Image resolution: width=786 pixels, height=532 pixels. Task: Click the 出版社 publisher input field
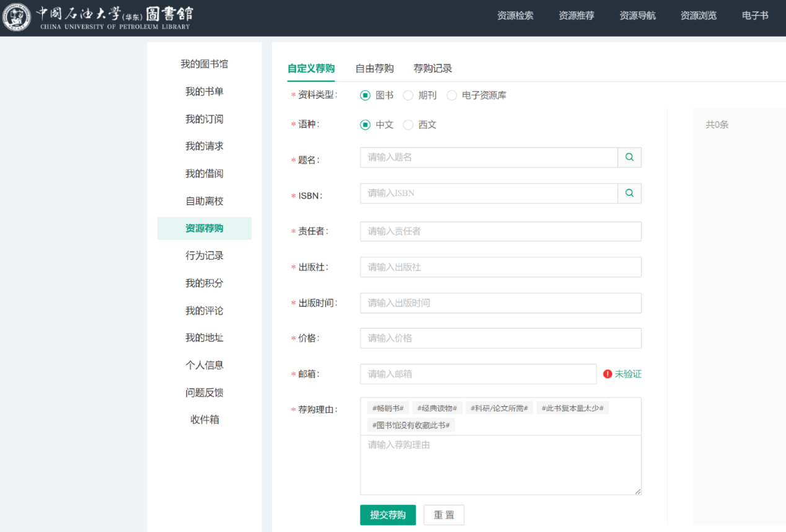(x=500, y=267)
